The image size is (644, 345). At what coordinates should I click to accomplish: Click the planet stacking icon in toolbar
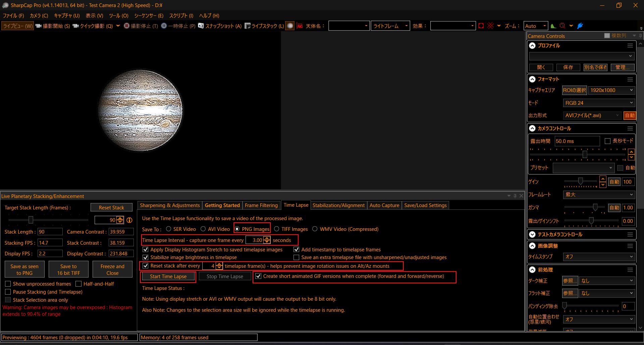click(x=290, y=26)
